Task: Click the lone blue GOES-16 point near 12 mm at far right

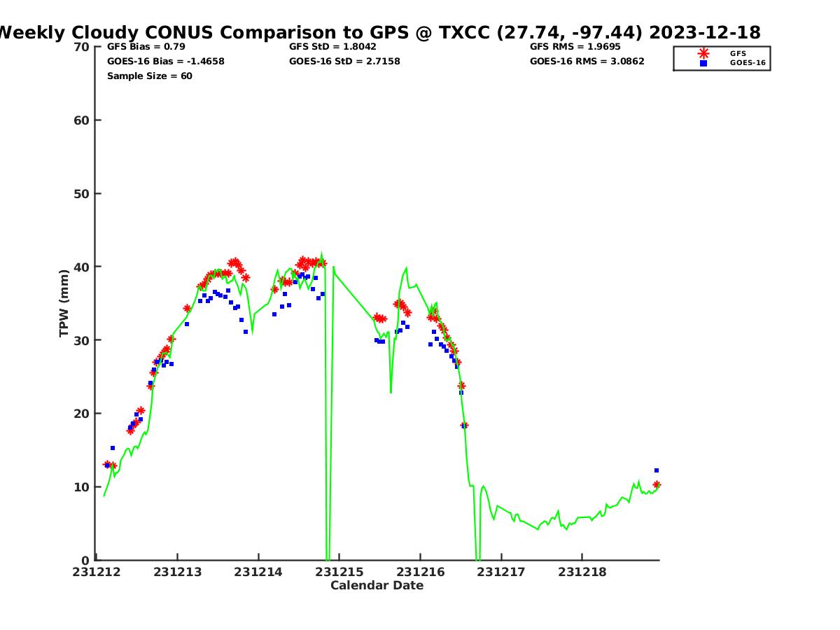Action: click(657, 470)
